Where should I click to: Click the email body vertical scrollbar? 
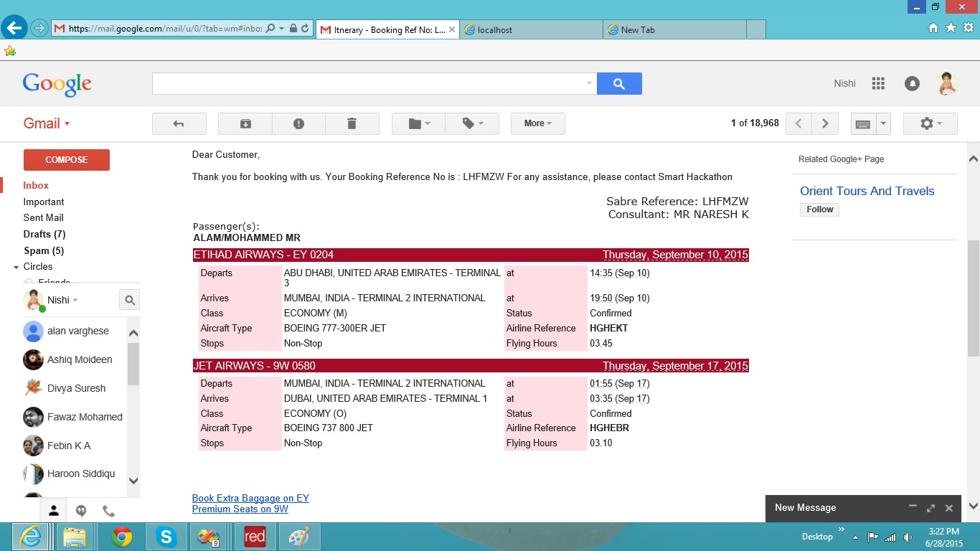(x=974, y=298)
